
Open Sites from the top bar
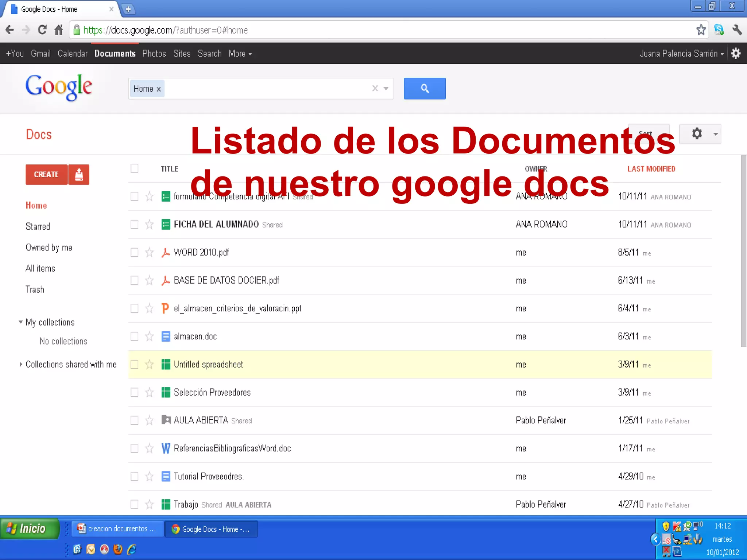coord(182,54)
